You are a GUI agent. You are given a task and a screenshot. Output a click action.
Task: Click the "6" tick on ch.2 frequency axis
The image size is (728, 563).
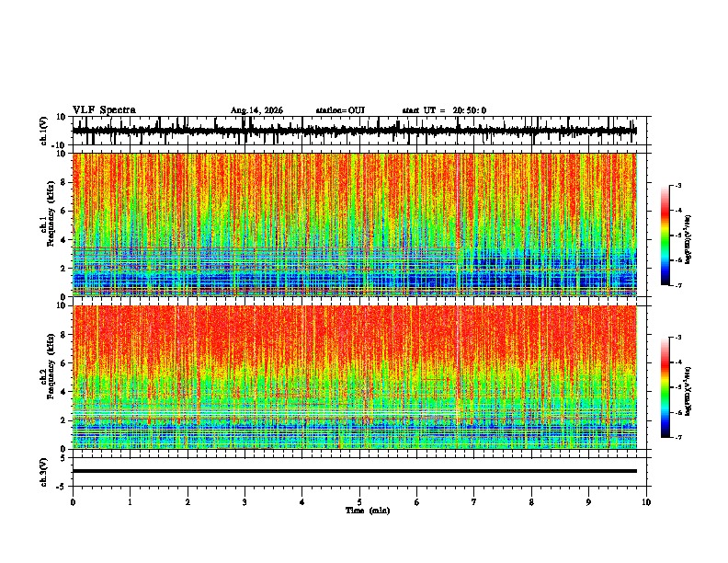point(63,363)
